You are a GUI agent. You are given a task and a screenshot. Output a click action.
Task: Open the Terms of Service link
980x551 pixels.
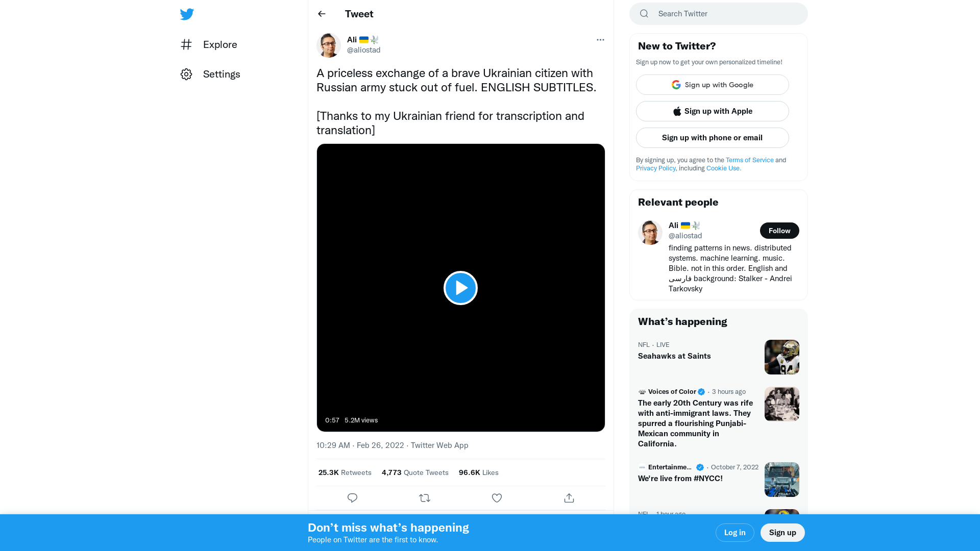point(750,160)
